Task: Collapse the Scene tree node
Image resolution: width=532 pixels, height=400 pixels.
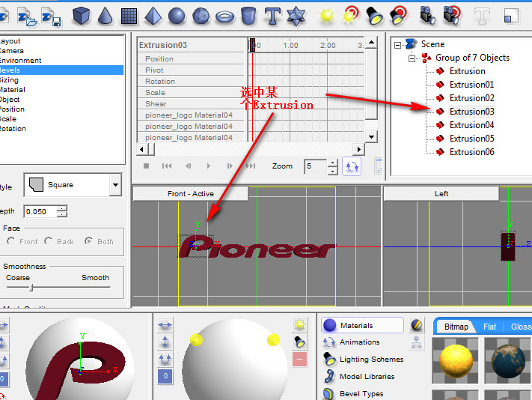Action: pyautogui.click(x=397, y=45)
